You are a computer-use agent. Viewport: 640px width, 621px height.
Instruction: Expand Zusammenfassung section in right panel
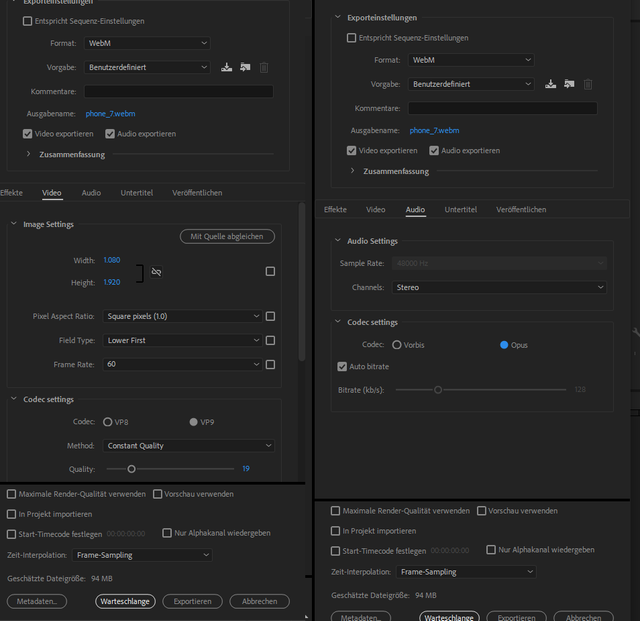pos(352,171)
